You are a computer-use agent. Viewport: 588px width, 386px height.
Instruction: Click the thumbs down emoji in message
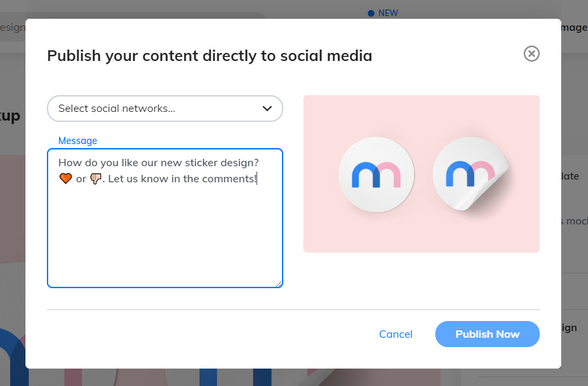(96, 178)
